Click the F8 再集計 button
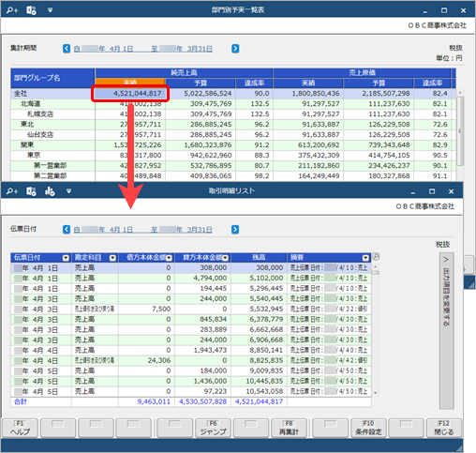 [x=289, y=428]
